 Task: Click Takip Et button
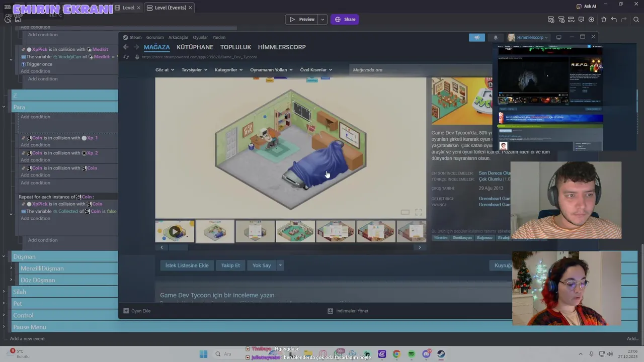click(230, 265)
